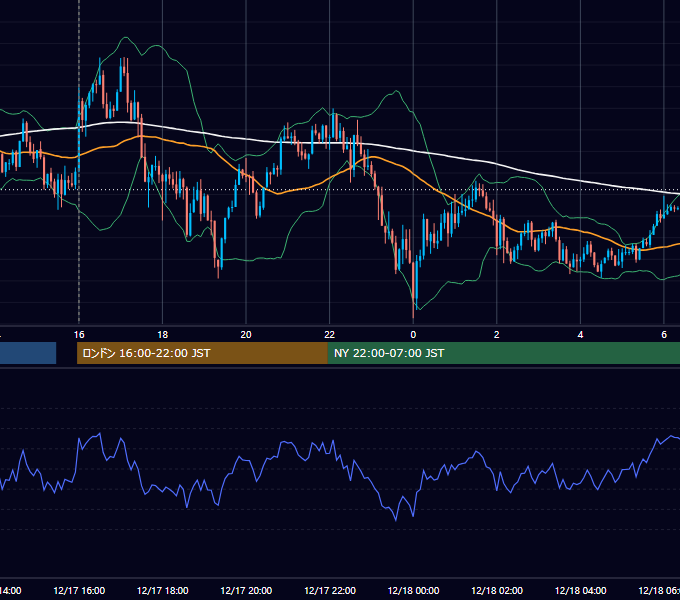Click the 12/17 16:00 date label
680x600 pixels.
(79, 590)
